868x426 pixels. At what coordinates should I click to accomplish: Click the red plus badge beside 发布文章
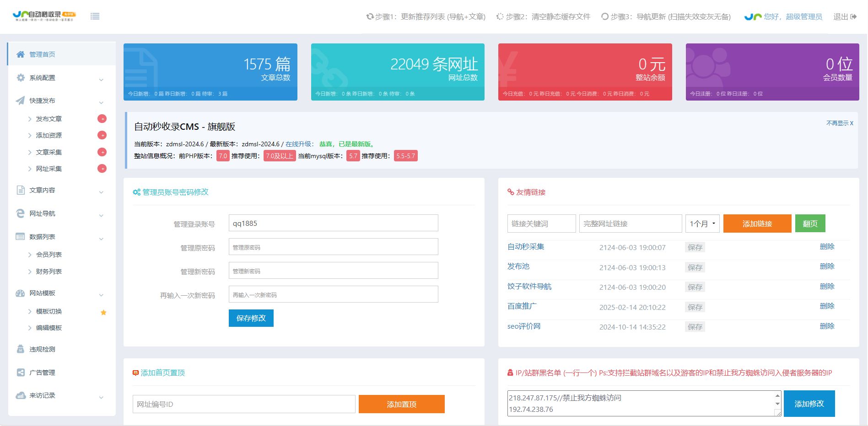pos(102,119)
